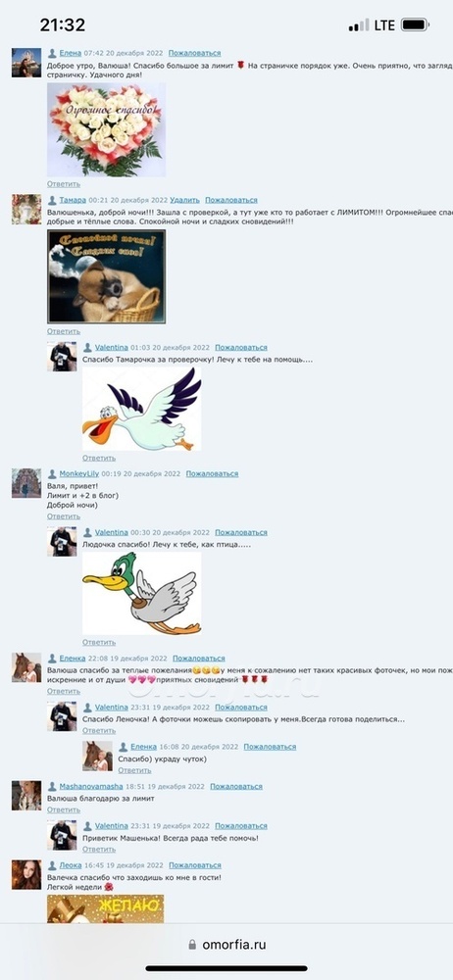
Task: Click the user icon beside Елена's name
Action: click(x=53, y=54)
